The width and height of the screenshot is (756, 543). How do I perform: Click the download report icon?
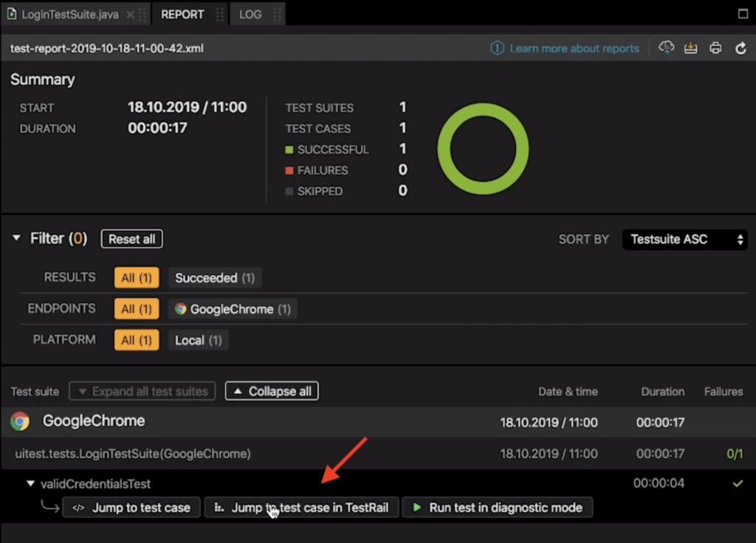[x=691, y=48]
